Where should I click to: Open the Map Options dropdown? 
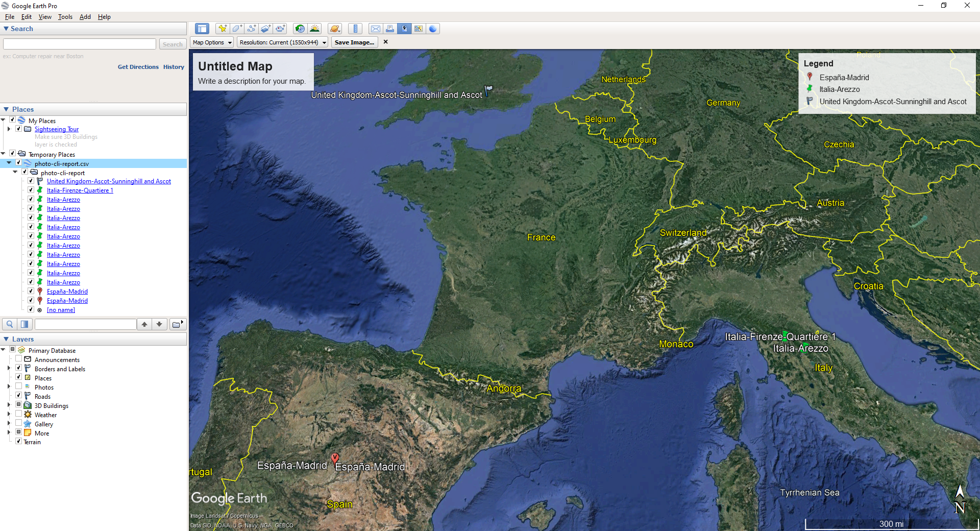pyautogui.click(x=211, y=42)
